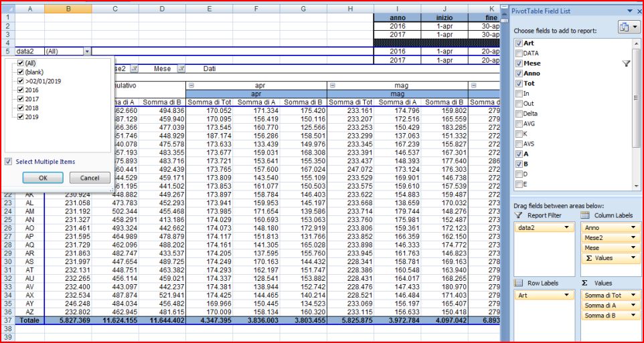The image size is (644, 343).
Task: Toggle the 2018 filter checkbox
Action: 21,108
